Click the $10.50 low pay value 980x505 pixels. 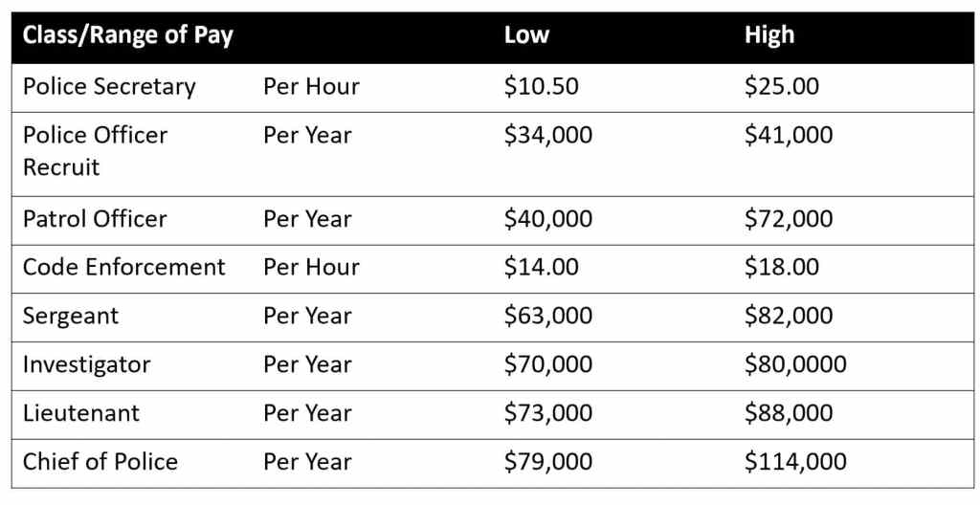541,86
